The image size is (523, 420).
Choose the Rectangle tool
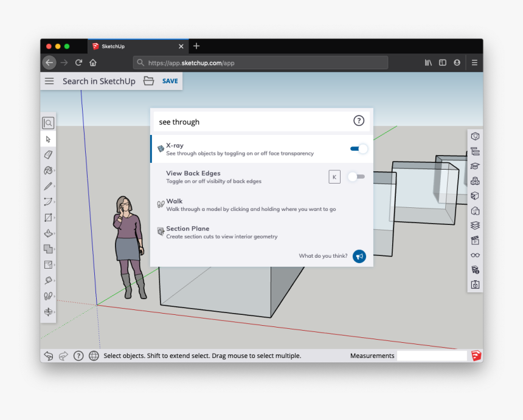coord(48,218)
